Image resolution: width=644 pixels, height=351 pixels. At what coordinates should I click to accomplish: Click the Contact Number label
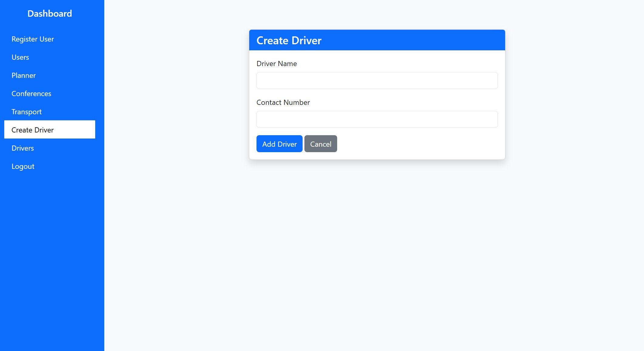click(283, 102)
